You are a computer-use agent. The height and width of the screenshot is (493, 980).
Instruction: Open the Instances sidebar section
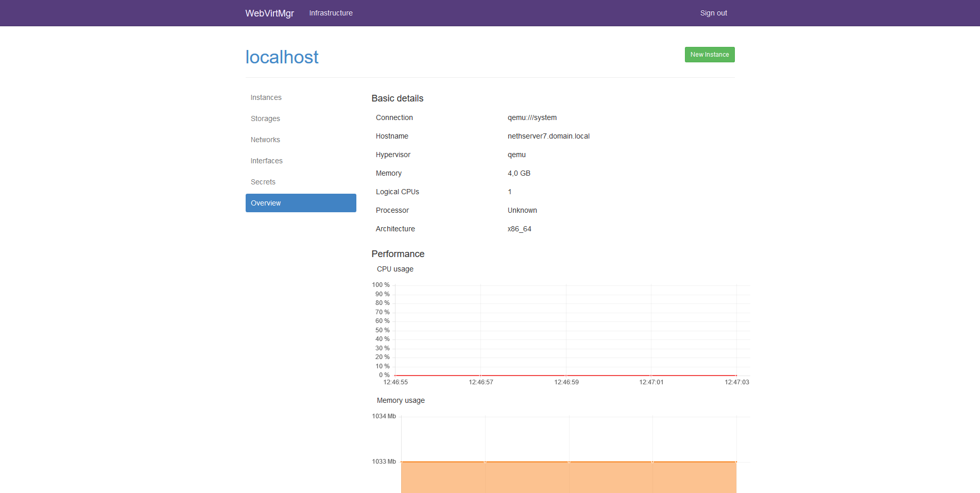coord(266,97)
